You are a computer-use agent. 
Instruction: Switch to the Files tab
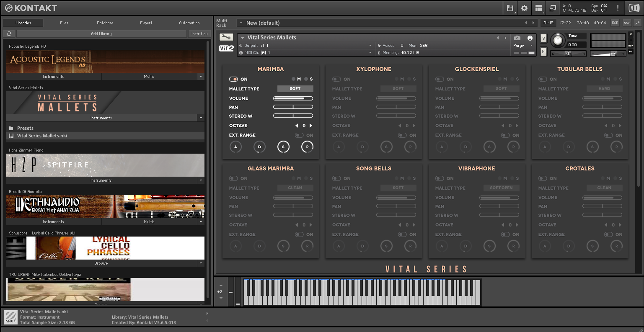(x=64, y=23)
